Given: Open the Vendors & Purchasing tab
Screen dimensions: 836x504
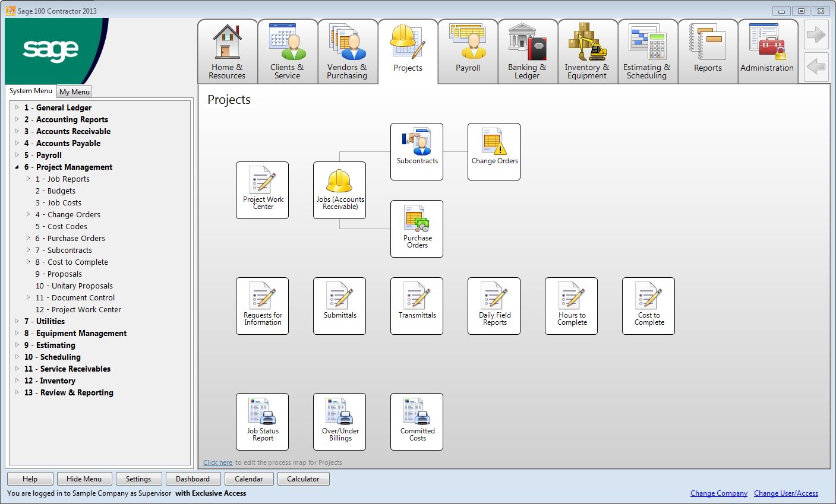Looking at the screenshot, I should [x=348, y=52].
